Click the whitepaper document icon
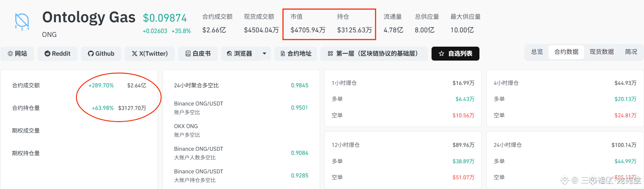Image resolution: width=644 pixels, height=189 pixels. point(188,54)
